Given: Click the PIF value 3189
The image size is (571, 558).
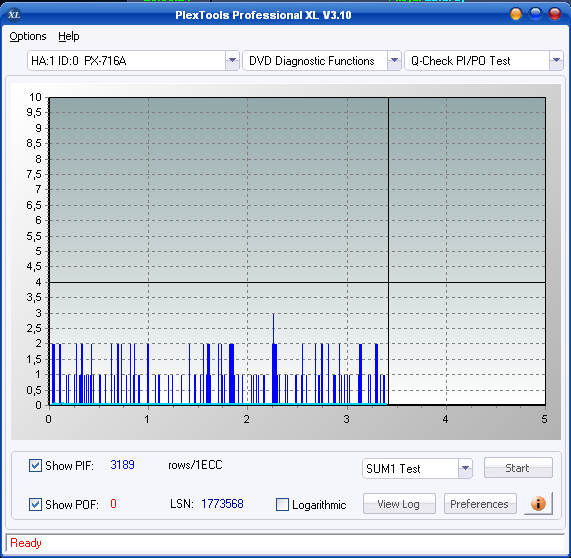Looking at the screenshot, I should point(122,465).
